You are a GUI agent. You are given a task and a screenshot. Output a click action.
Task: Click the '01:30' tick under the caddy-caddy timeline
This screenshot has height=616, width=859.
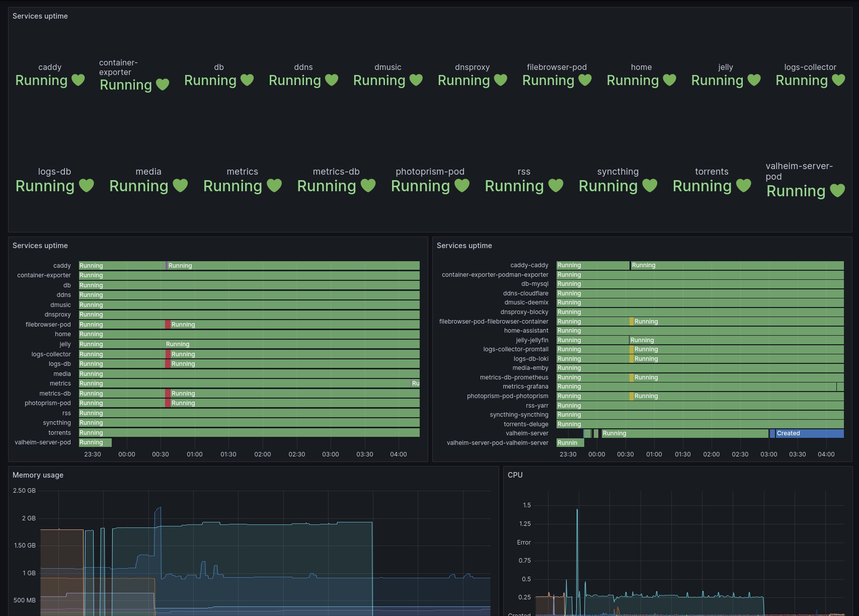pyautogui.click(x=683, y=454)
